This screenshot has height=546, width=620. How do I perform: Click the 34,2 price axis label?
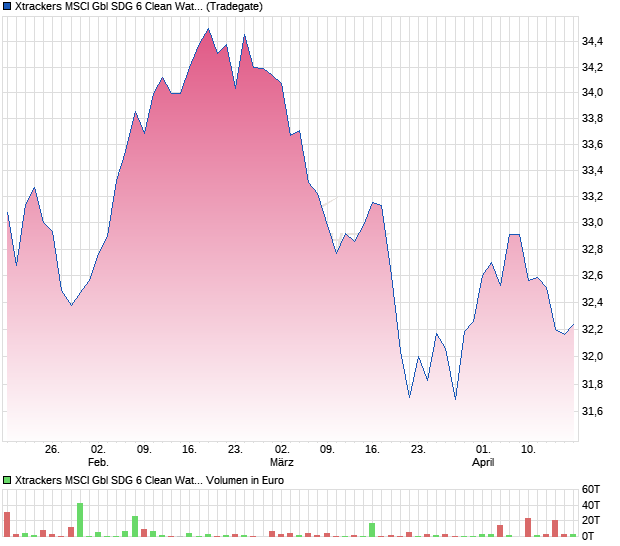click(x=592, y=67)
